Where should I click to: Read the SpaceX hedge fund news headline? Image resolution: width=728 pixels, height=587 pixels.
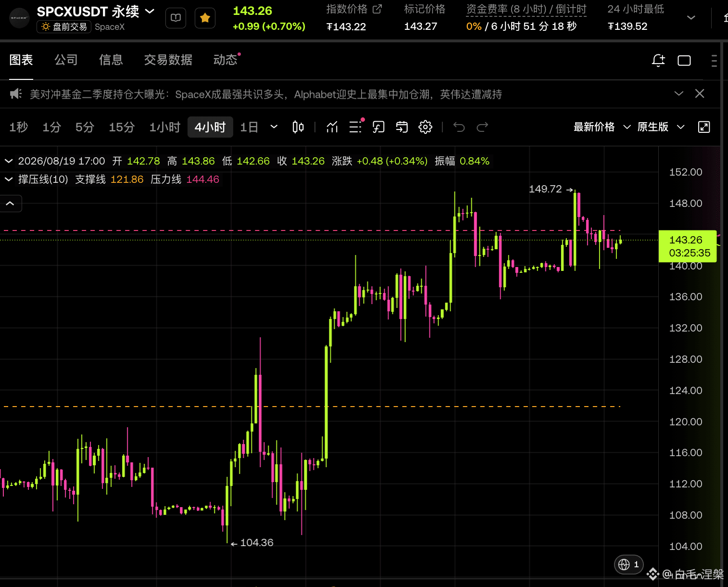coord(266,94)
